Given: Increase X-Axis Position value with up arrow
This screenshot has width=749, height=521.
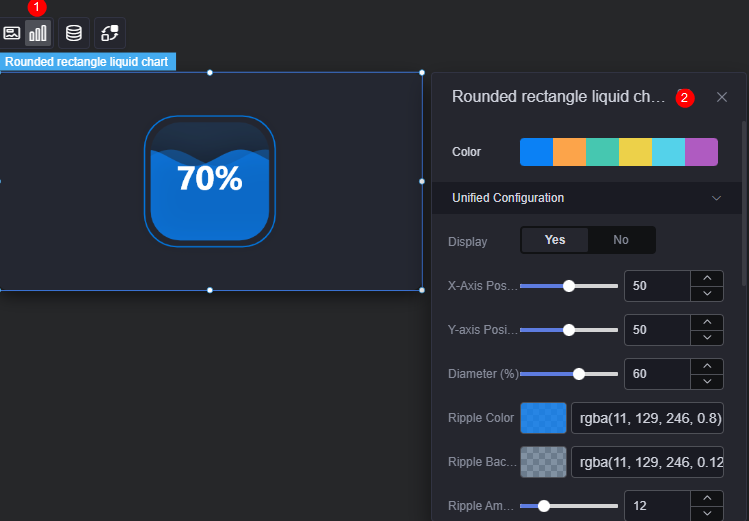Looking at the screenshot, I should point(707,278).
